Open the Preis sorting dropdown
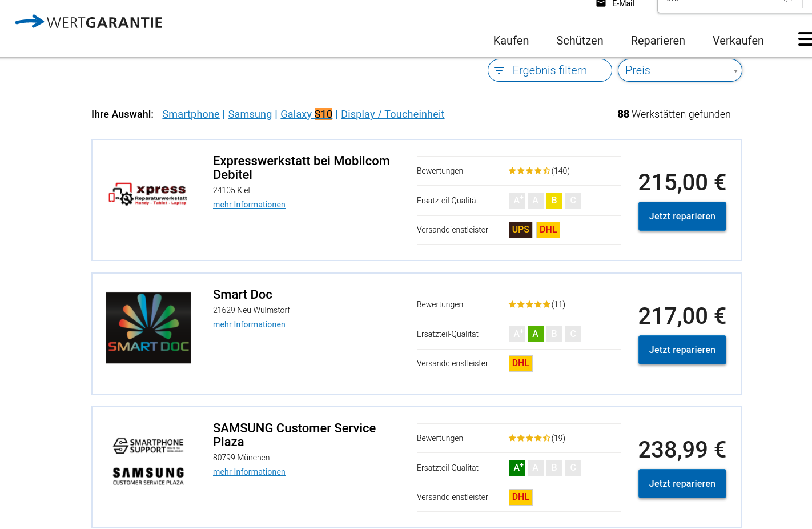 [x=680, y=70]
